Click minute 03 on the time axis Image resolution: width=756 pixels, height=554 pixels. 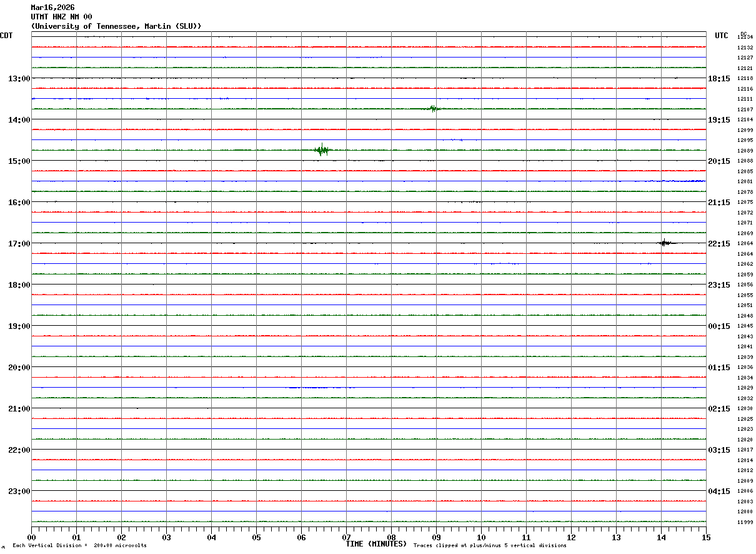coord(166,537)
